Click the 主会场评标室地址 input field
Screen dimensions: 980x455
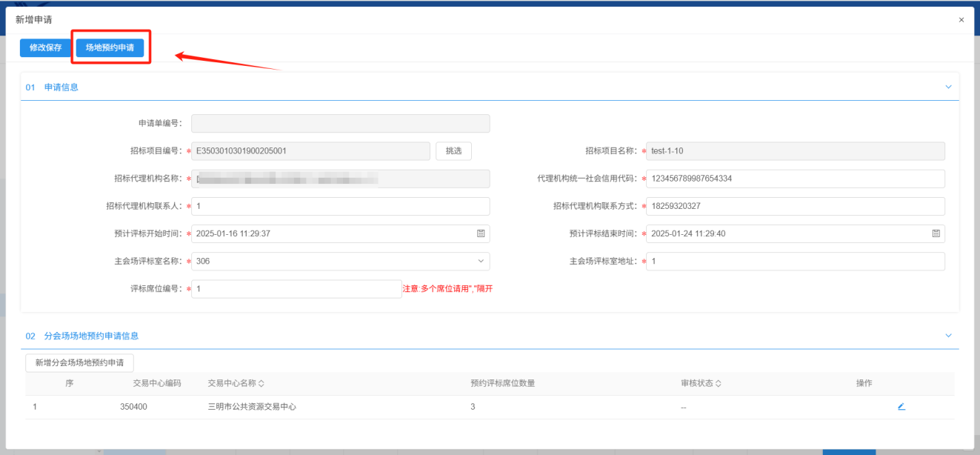795,262
